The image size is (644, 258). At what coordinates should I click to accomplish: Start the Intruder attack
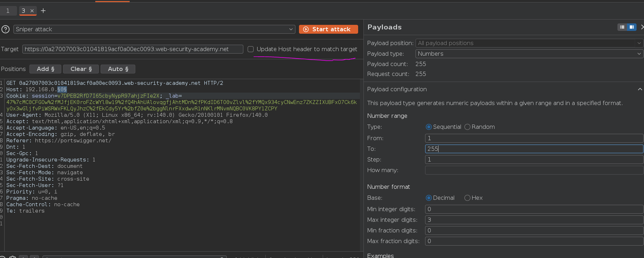click(x=328, y=29)
